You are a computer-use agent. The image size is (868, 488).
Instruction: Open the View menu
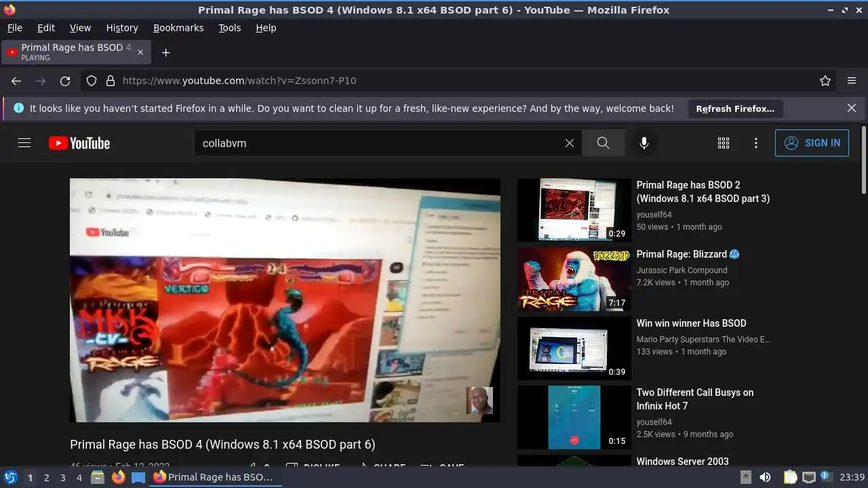coord(80,28)
